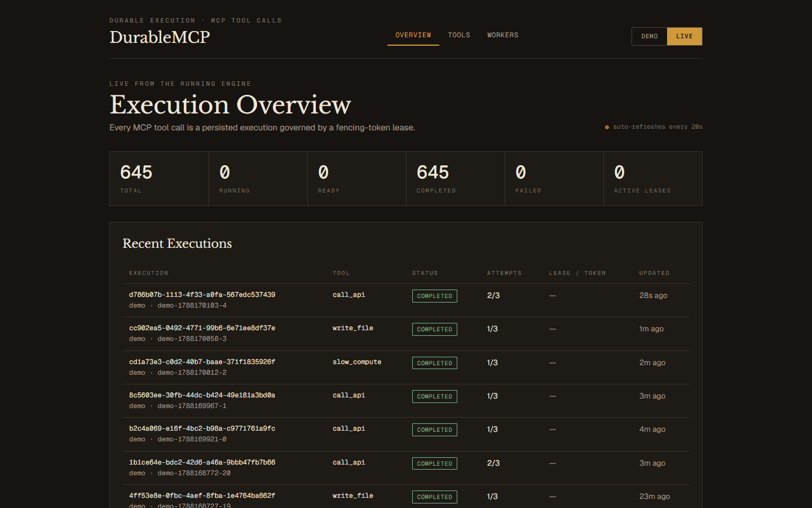
Task: Click the 645 Completed stat card
Action: (456, 178)
